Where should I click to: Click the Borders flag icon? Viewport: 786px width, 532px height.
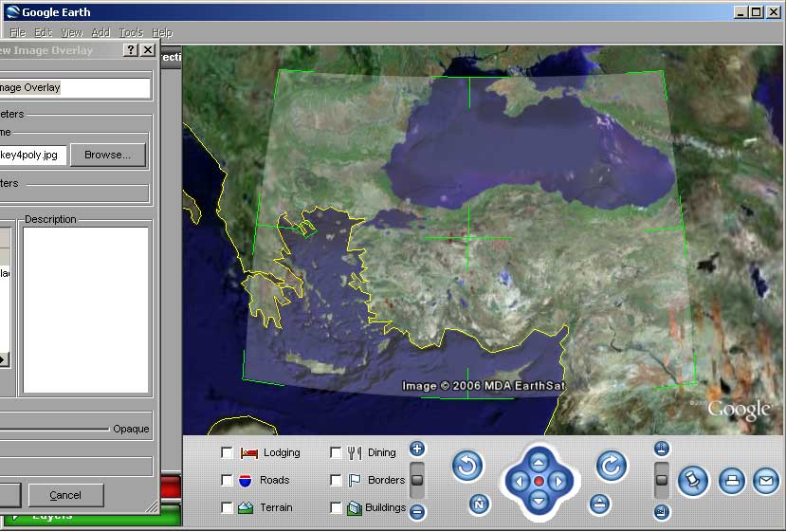pyautogui.click(x=355, y=481)
